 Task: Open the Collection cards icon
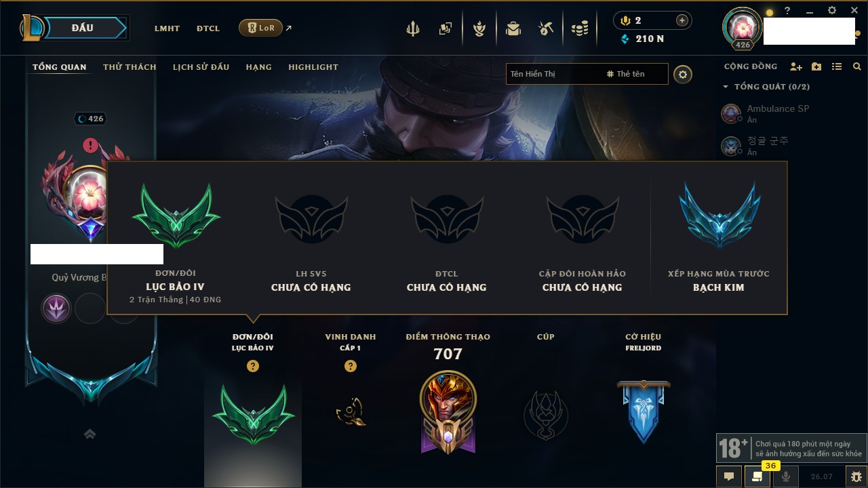point(445,28)
